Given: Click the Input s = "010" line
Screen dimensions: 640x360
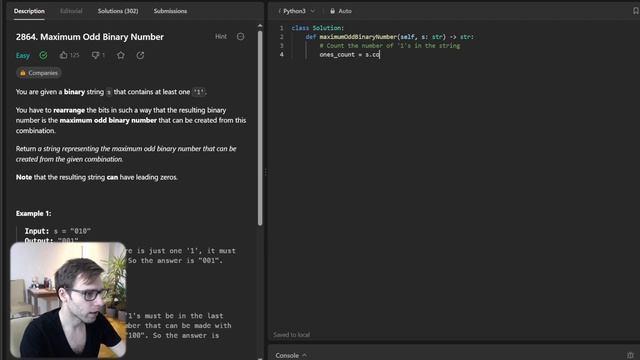Looking at the screenshot, I should pos(58,231).
